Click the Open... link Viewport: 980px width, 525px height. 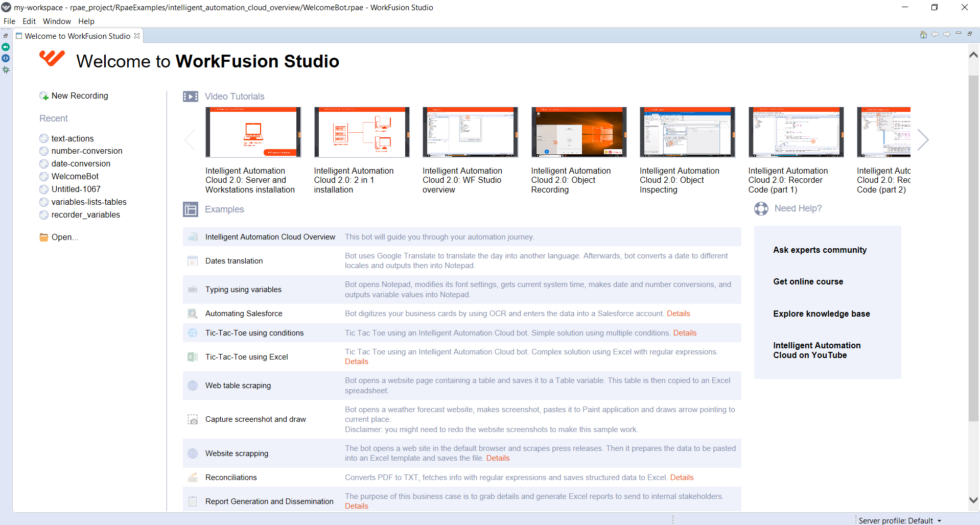[65, 237]
